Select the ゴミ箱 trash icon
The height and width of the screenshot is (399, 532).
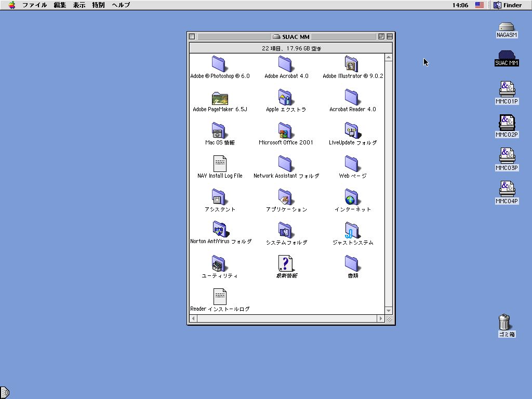coord(504,323)
